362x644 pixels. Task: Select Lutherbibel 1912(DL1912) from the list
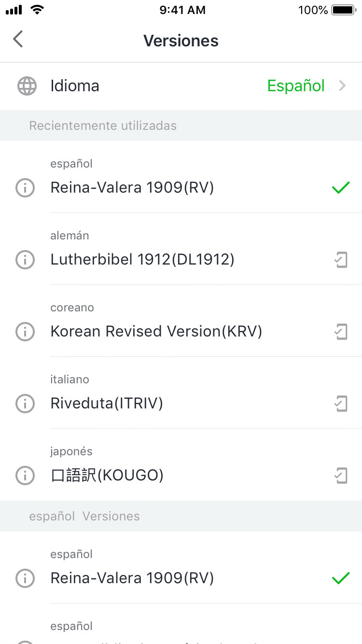pos(142,260)
